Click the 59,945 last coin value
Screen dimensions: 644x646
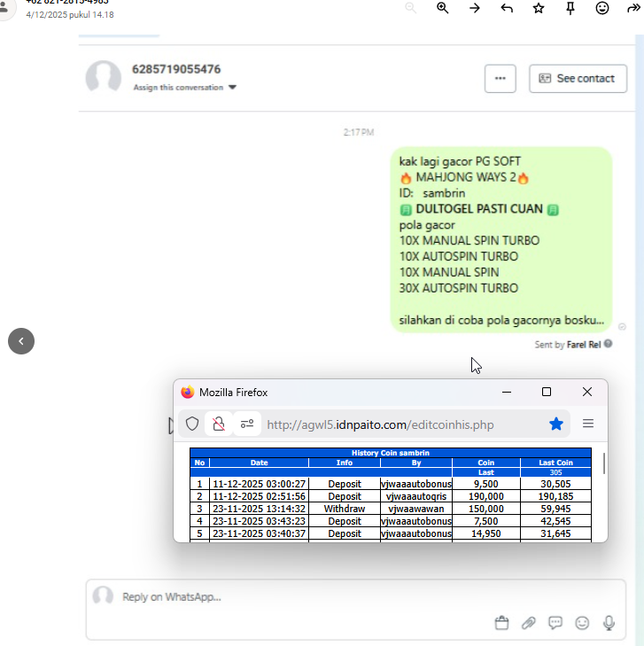tap(556, 509)
